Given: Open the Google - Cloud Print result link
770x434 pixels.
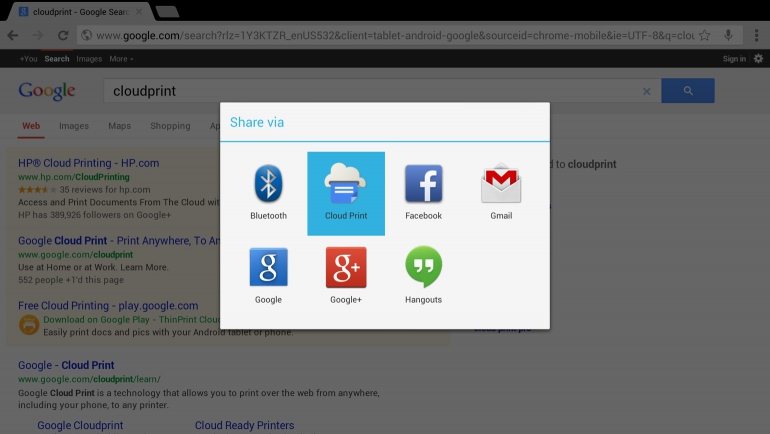Looking at the screenshot, I should coord(66,365).
